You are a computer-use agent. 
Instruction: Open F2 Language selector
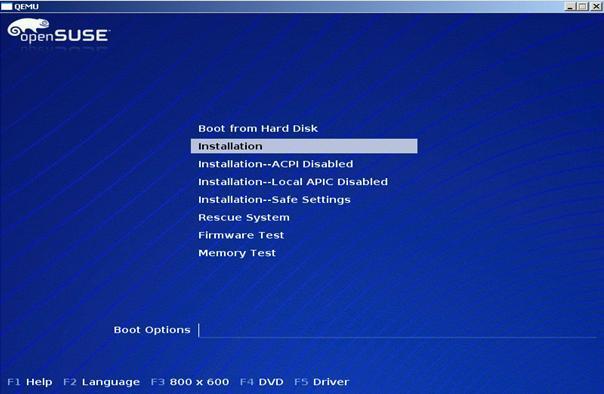(101, 382)
